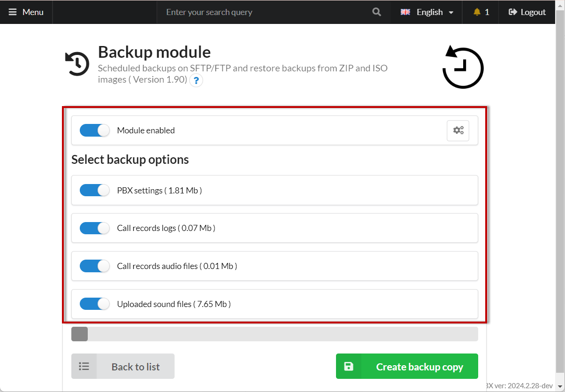Click the history icon beside Backup module title
The image size is (565, 392).
pos(77,63)
